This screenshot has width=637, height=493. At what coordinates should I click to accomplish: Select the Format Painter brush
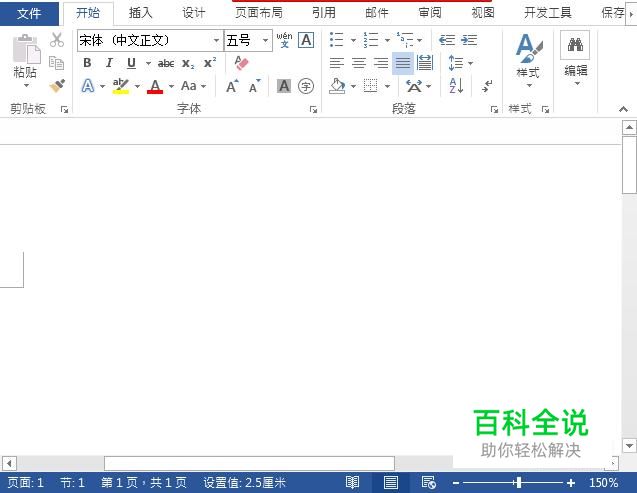pos(57,86)
